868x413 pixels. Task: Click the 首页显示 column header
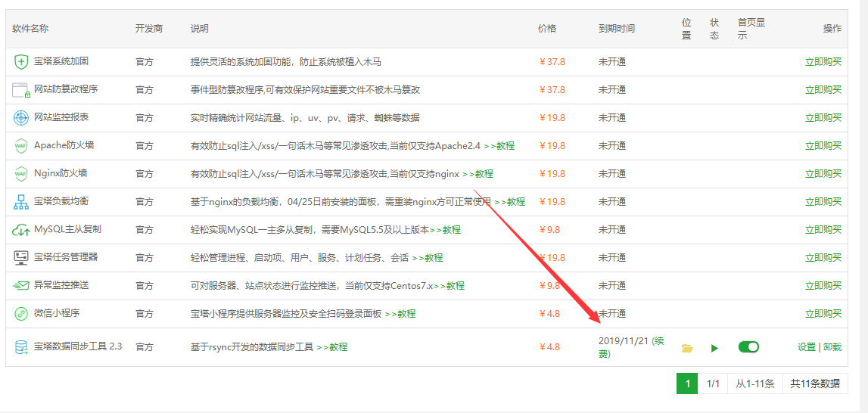pyautogui.click(x=751, y=29)
